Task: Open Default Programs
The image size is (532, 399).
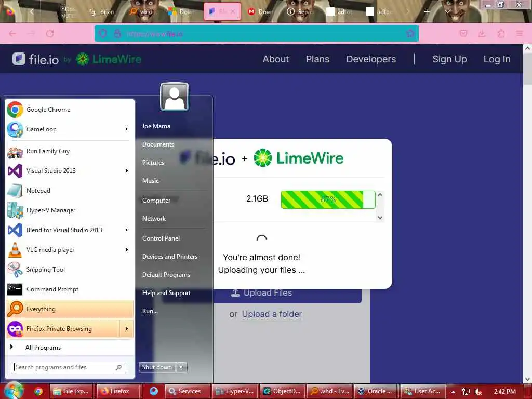Action: [166, 275]
